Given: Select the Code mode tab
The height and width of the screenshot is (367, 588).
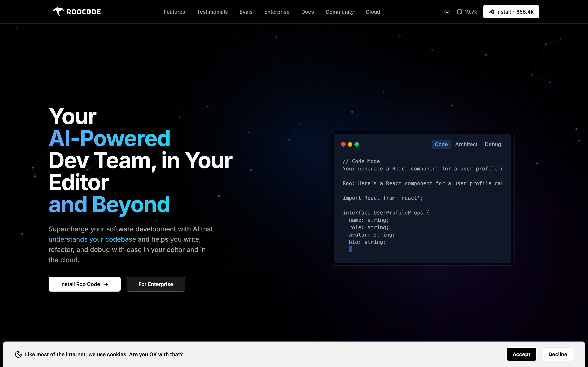Looking at the screenshot, I should pyautogui.click(x=441, y=144).
